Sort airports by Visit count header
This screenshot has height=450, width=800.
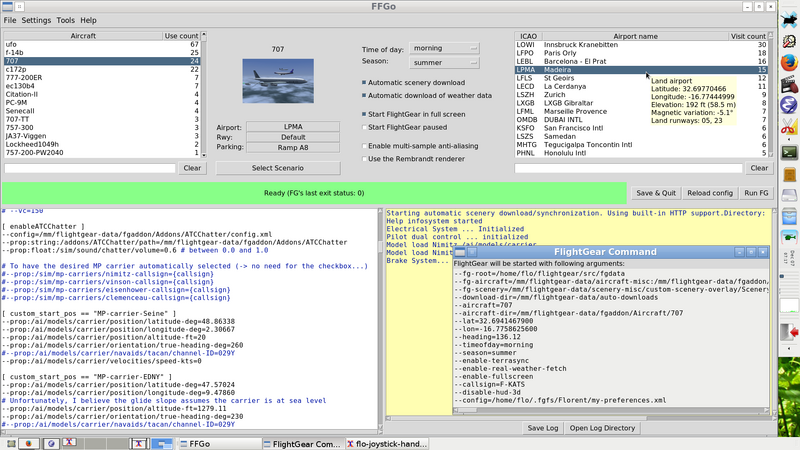pyautogui.click(x=748, y=36)
